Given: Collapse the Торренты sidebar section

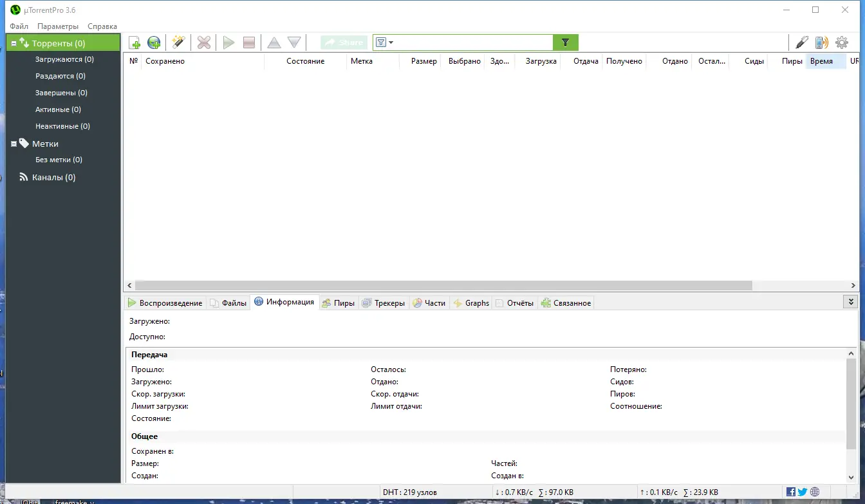Looking at the screenshot, I should click(x=12, y=42).
